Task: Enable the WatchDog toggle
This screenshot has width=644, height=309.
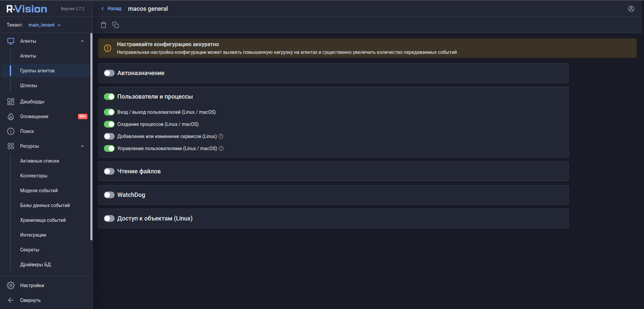Action: [109, 195]
